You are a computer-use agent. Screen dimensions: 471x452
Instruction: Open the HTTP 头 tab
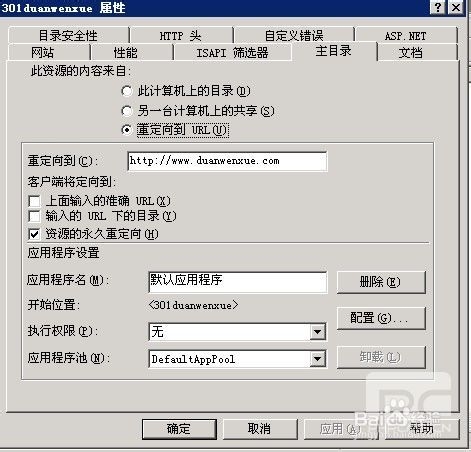tap(181, 35)
